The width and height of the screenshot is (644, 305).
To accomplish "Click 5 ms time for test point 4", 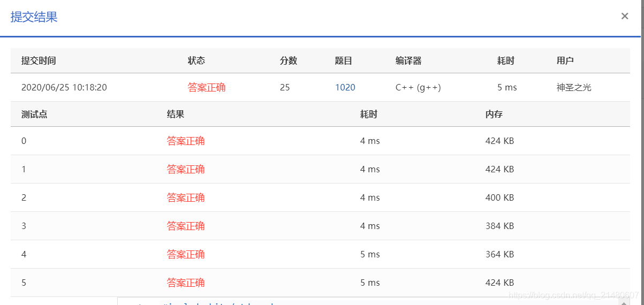I will 370,254.
